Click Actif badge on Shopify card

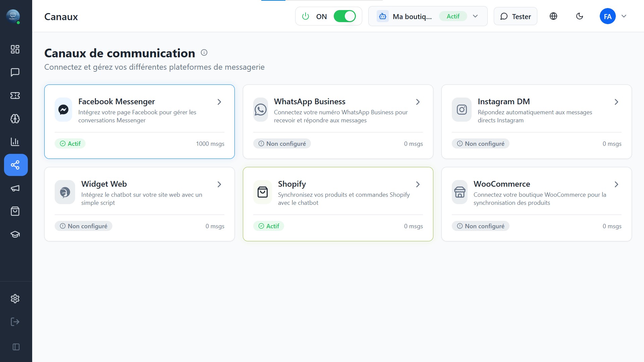269,226
